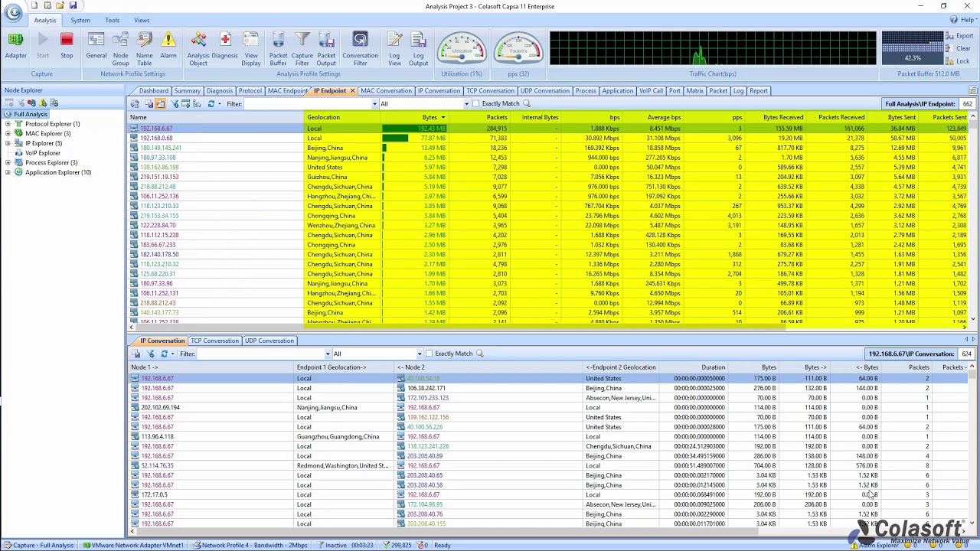Screen dimensions: 980x551
Task: Open the upper Filter text dropdown
Action: coord(374,104)
